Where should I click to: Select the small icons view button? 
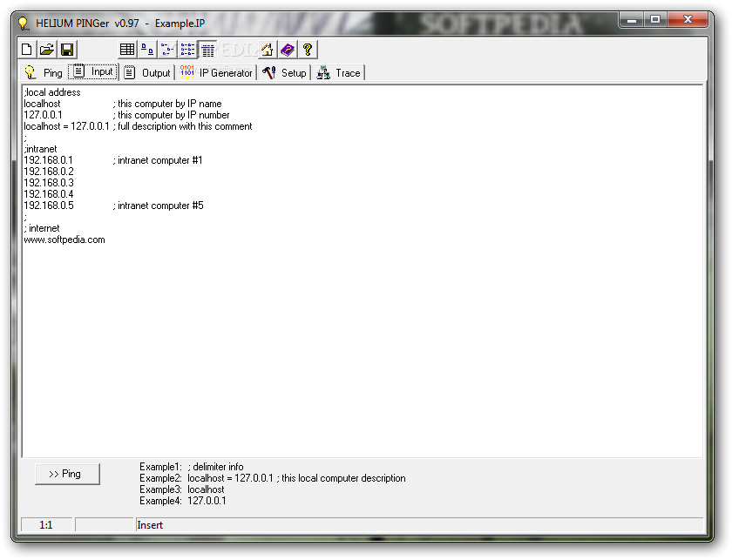(x=167, y=50)
